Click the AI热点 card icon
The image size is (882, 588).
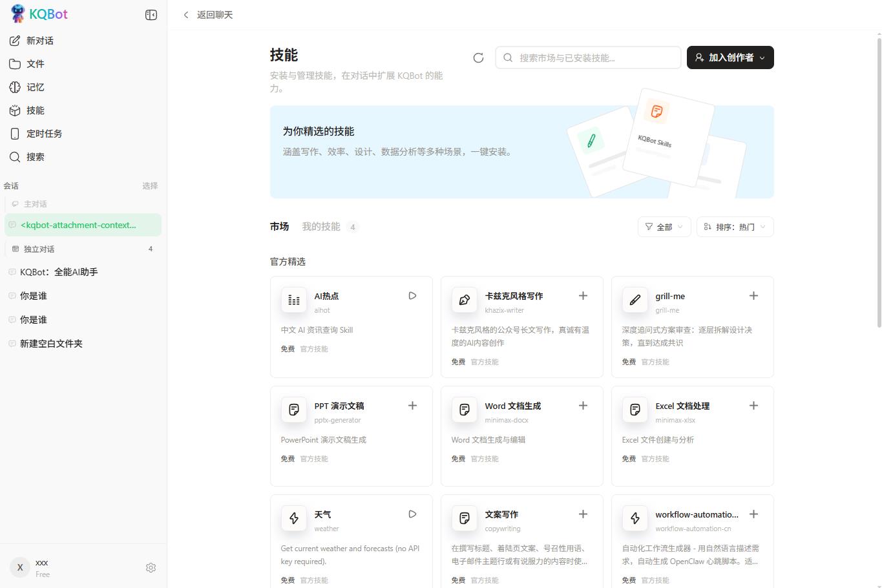click(294, 300)
